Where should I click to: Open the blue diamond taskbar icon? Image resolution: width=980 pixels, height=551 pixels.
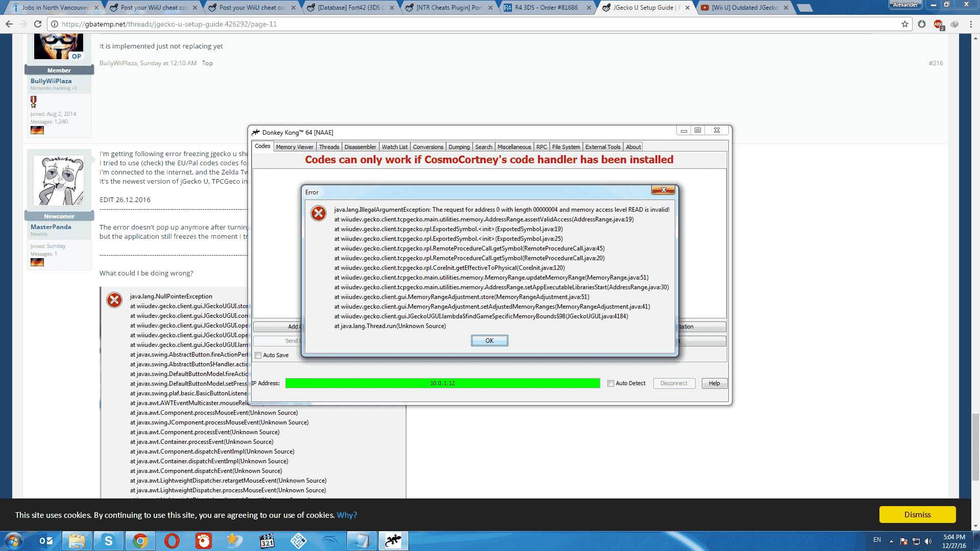(x=298, y=541)
